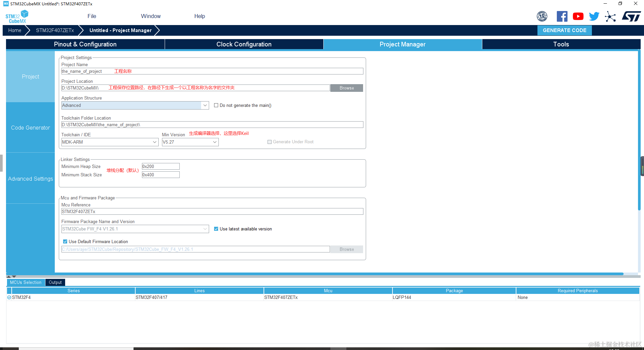The image size is (644, 350).
Task: Uncheck Use Default Firmware Location
Action: (x=65, y=241)
